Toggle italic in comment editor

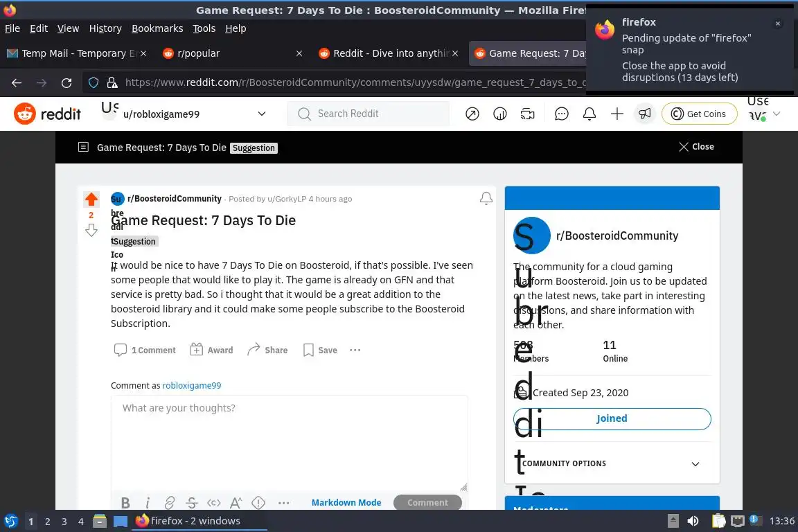(x=148, y=503)
